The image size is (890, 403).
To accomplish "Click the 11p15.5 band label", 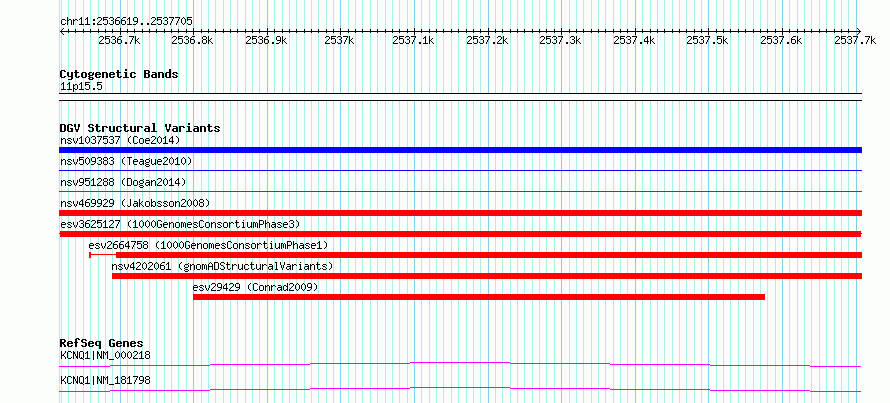I will tap(81, 87).
